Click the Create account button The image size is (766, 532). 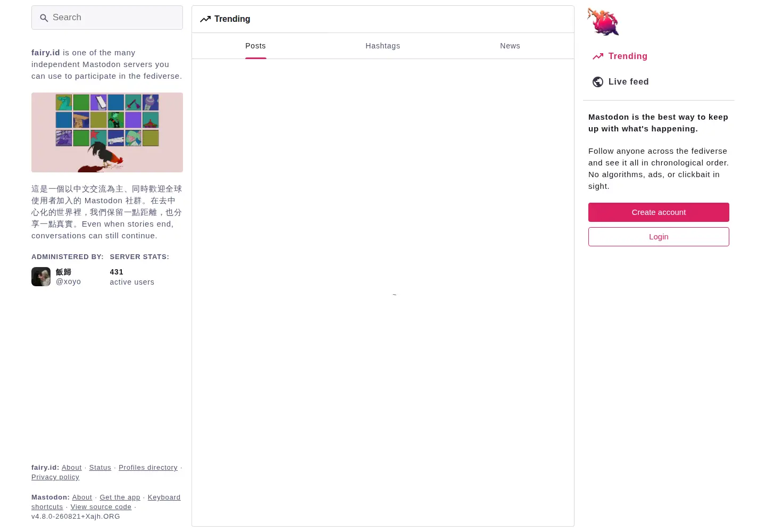point(659,212)
